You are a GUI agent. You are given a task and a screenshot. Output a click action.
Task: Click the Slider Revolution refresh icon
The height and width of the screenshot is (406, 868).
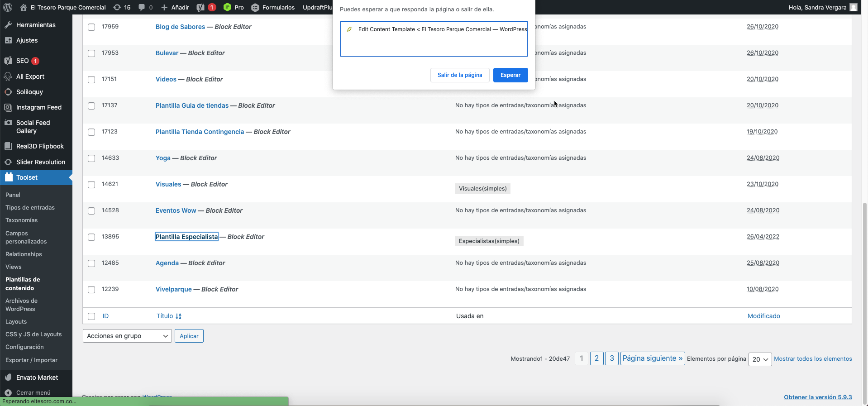[x=8, y=162]
